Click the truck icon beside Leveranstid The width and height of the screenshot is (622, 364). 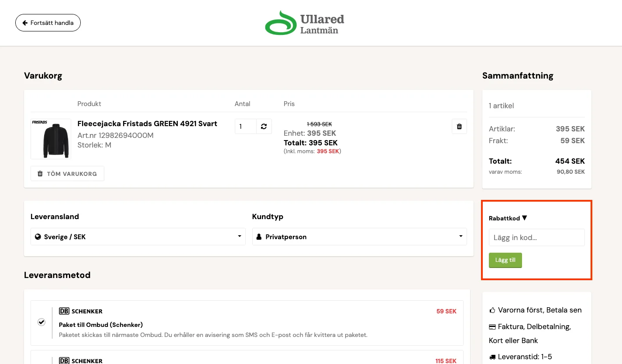(x=492, y=357)
